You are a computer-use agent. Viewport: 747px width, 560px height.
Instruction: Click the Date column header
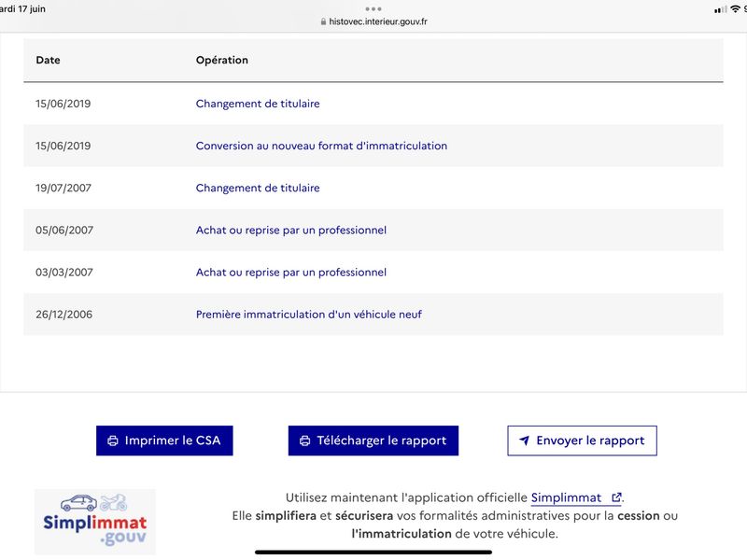(x=49, y=60)
